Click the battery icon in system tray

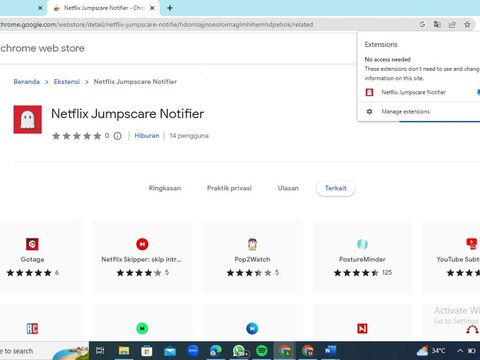tap(472, 351)
